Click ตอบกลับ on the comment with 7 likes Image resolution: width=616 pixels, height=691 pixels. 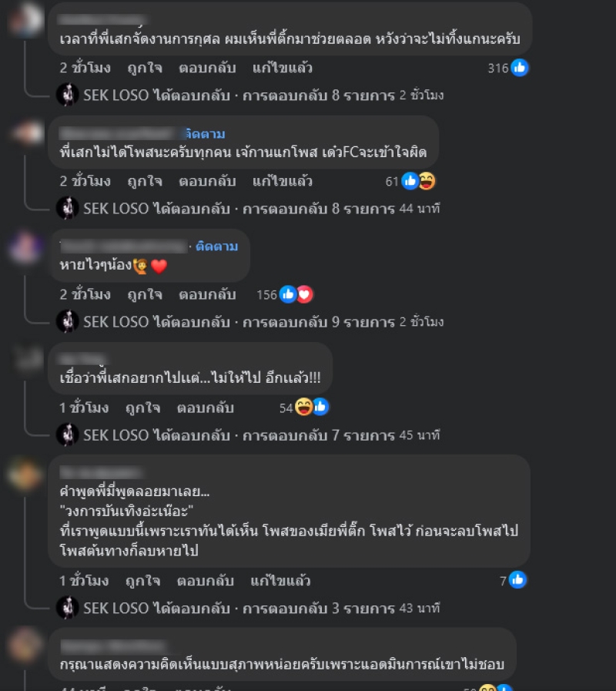click(206, 581)
